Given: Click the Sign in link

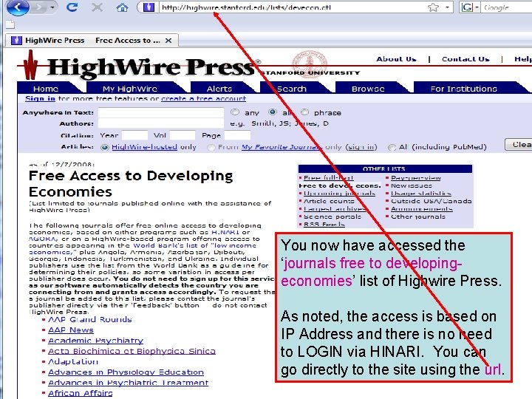Looking at the screenshot, I should 40,98.
